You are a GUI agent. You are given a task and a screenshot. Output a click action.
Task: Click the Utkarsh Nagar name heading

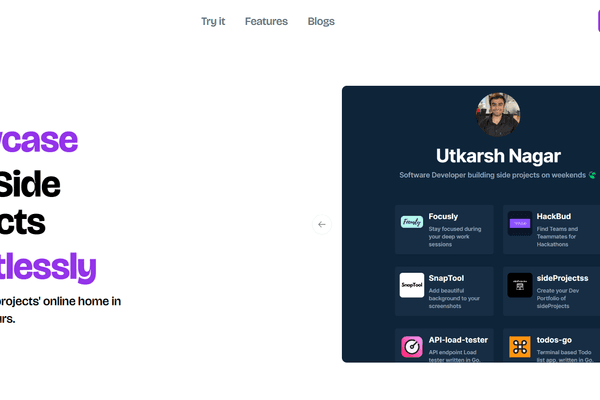pos(498,156)
